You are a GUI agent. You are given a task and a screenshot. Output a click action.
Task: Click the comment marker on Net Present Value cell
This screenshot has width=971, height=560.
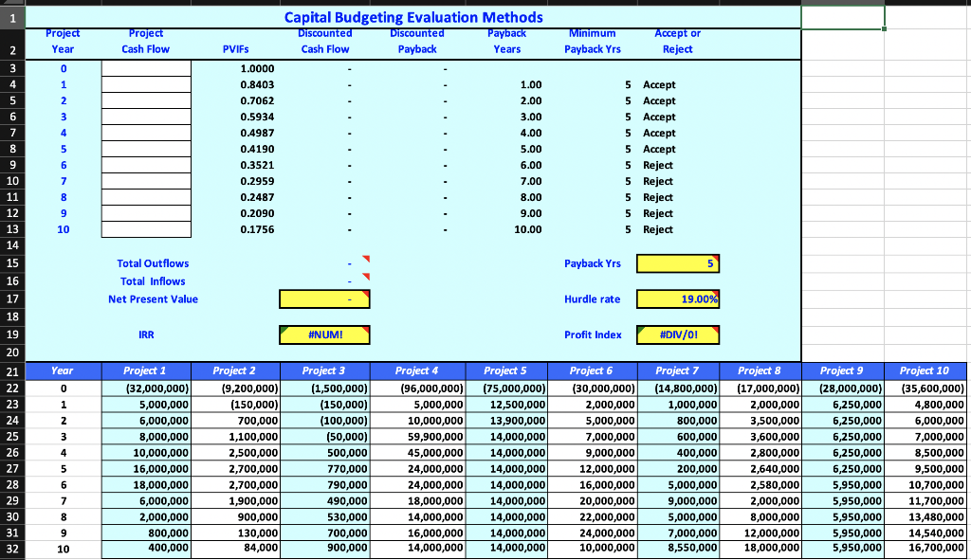pyautogui.click(x=365, y=294)
